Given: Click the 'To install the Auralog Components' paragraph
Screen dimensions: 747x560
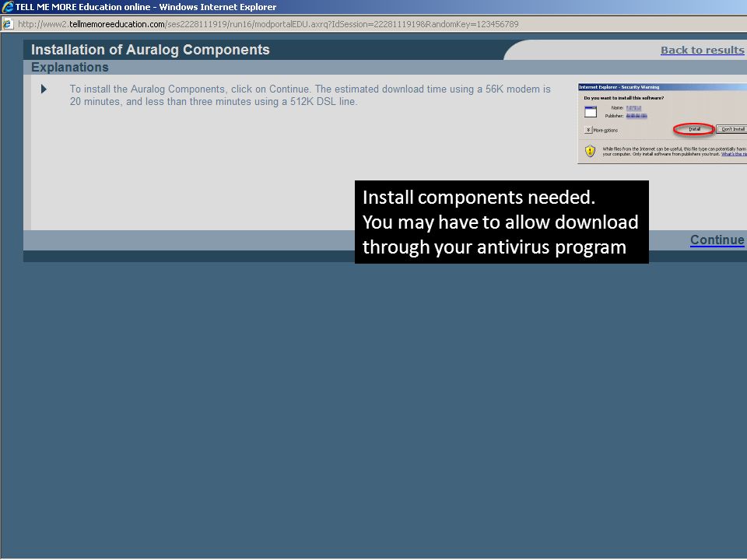Looking at the screenshot, I should tap(310, 95).
